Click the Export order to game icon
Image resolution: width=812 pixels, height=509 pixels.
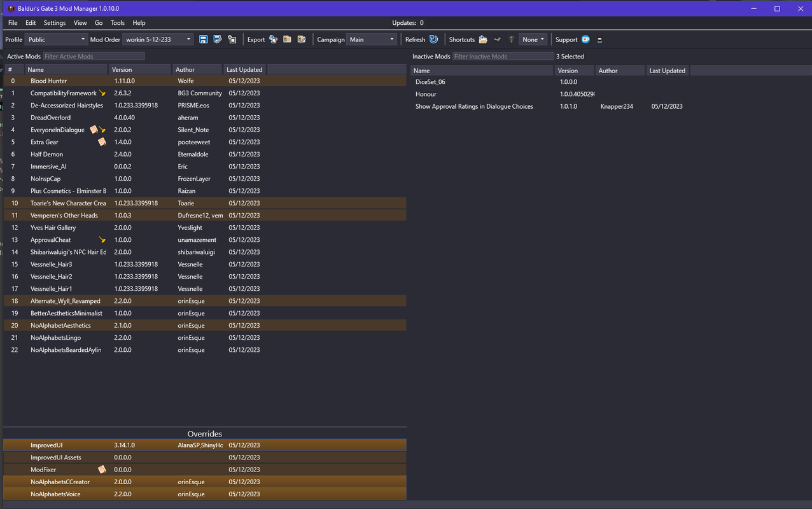(x=273, y=39)
